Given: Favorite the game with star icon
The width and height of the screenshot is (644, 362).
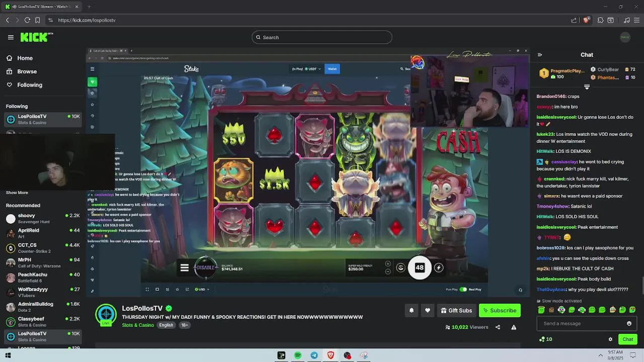Looking at the screenshot, I should click(x=177, y=289).
